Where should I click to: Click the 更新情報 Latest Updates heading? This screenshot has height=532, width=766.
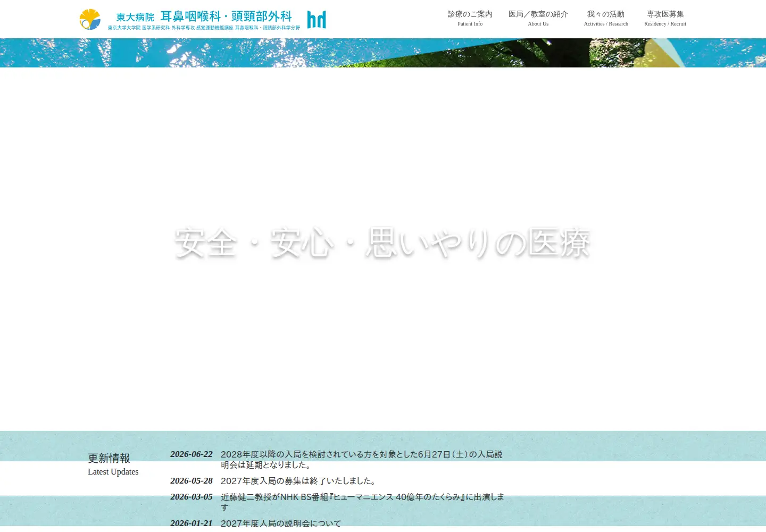[x=113, y=464]
